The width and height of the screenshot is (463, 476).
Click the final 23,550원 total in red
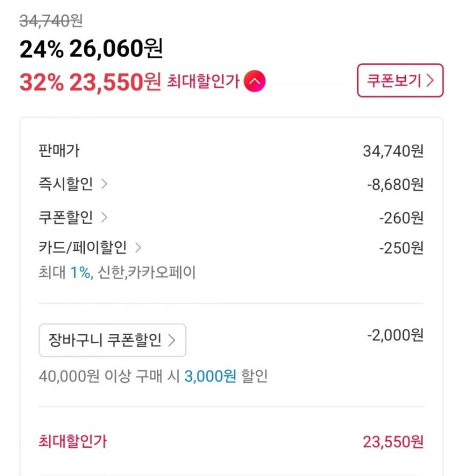pyautogui.click(x=393, y=442)
